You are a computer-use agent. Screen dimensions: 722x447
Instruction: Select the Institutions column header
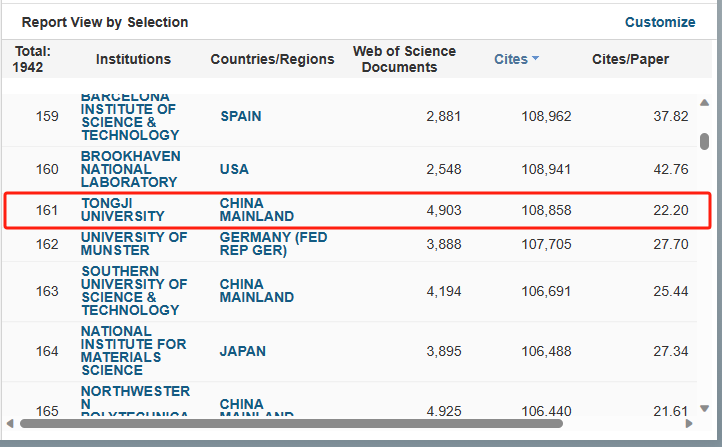click(x=133, y=59)
